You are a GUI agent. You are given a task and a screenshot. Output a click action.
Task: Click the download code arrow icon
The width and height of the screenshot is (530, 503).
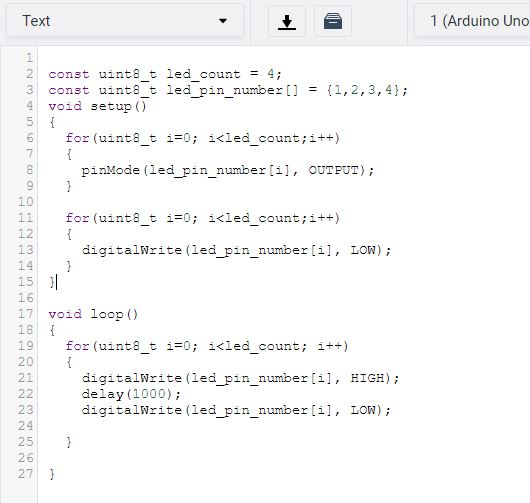pyautogui.click(x=287, y=21)
